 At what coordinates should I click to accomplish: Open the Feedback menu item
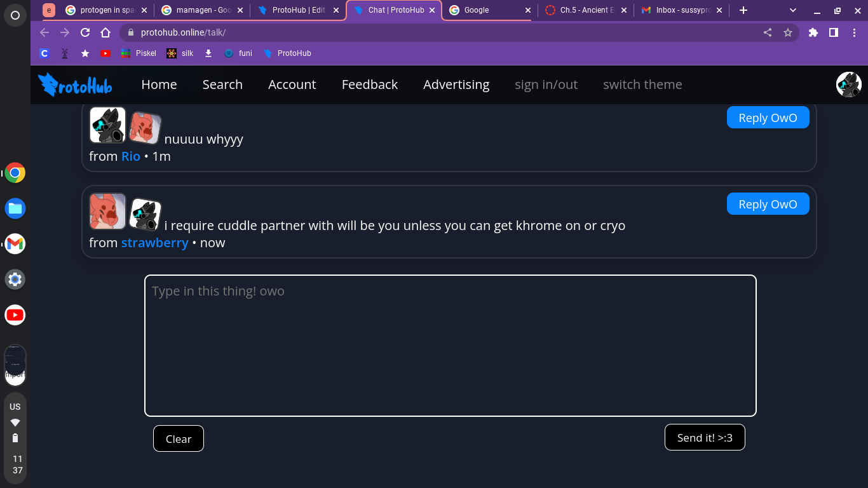tap(369, 85)
